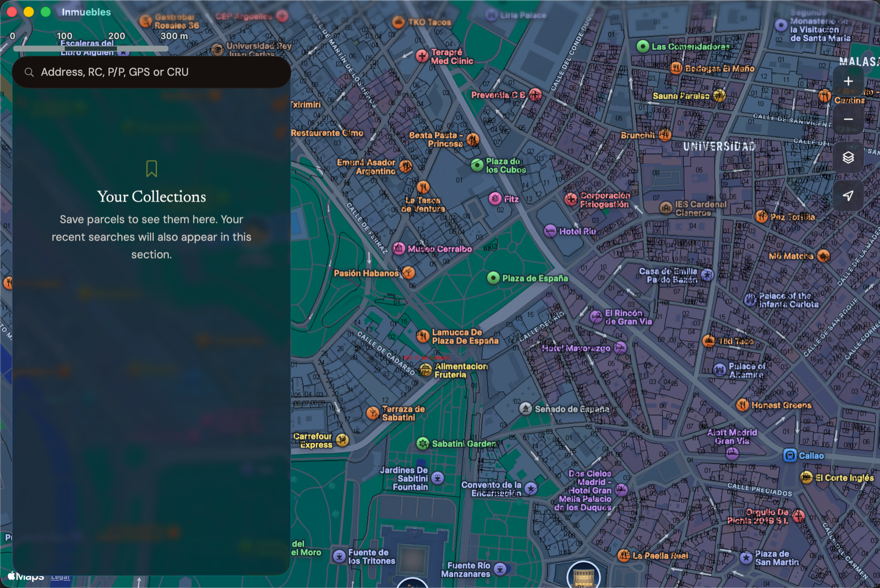Click the Plaza de los Cubos marker

(477, 165)
